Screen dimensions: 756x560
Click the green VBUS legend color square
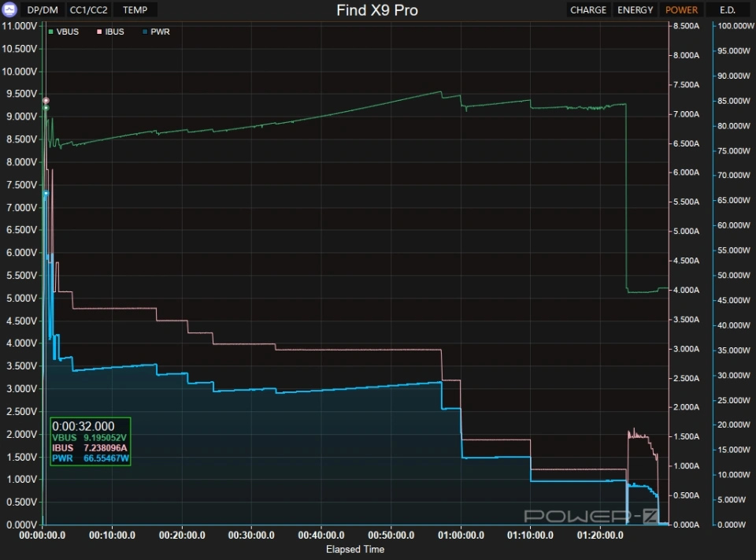click(x=52, y=32)
